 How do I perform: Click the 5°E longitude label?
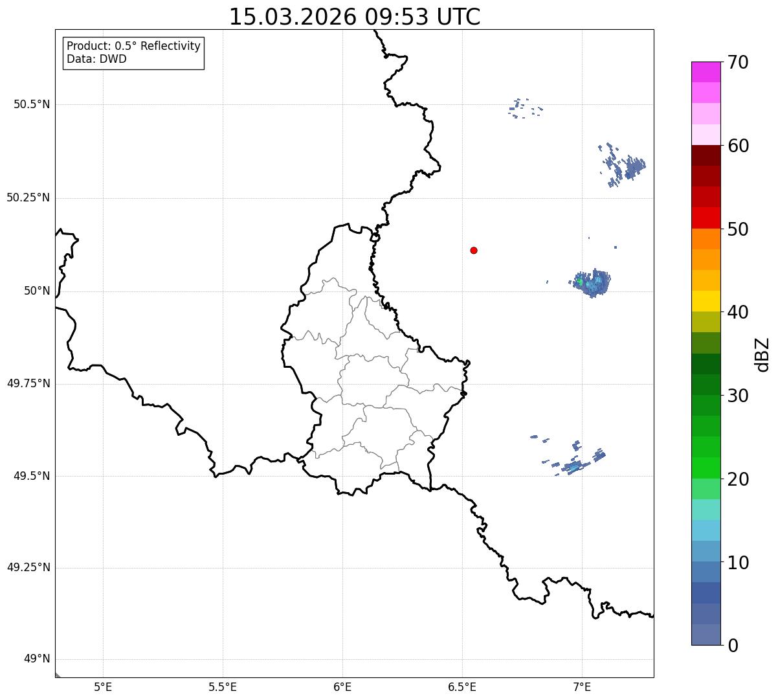point(103,686)
